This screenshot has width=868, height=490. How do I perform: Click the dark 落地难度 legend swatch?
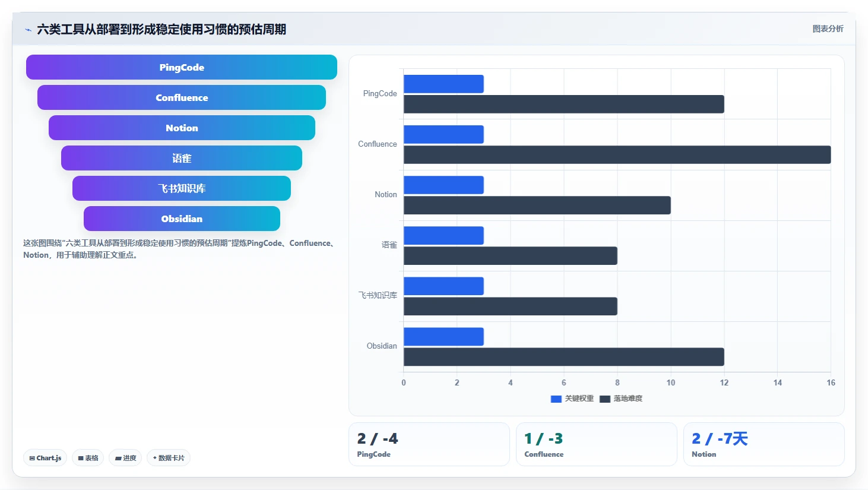click(x=605, y=399)
